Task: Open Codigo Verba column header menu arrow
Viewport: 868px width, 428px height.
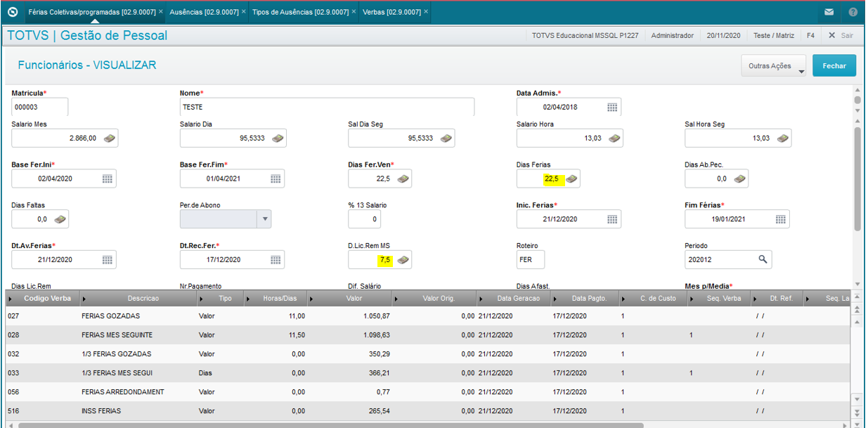Action: coord(10,299)
